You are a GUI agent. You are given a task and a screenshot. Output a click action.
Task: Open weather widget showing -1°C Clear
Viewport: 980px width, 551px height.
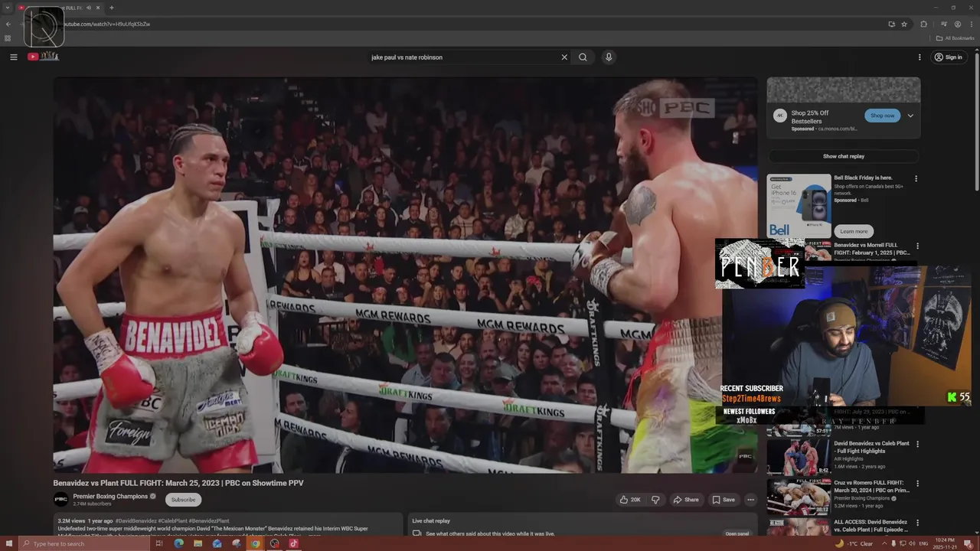point(855,543)
